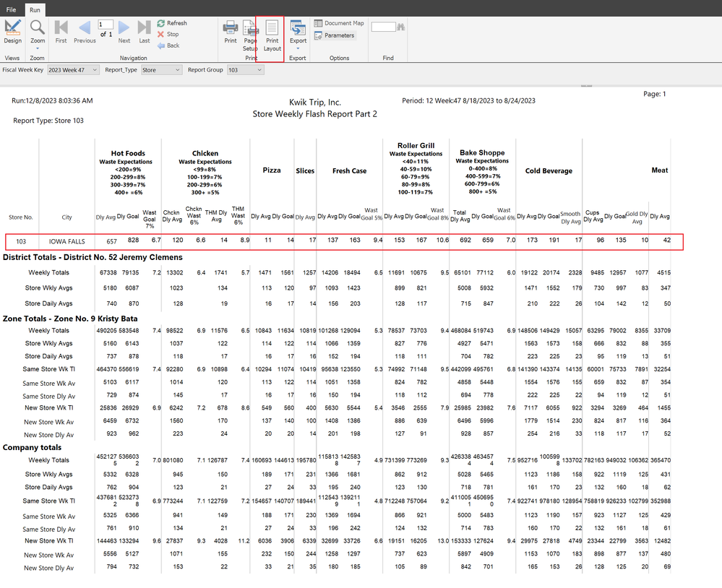722x588 pixels.
Task: Expand the Zoom dropdown arrow
Action: (38, 48)
